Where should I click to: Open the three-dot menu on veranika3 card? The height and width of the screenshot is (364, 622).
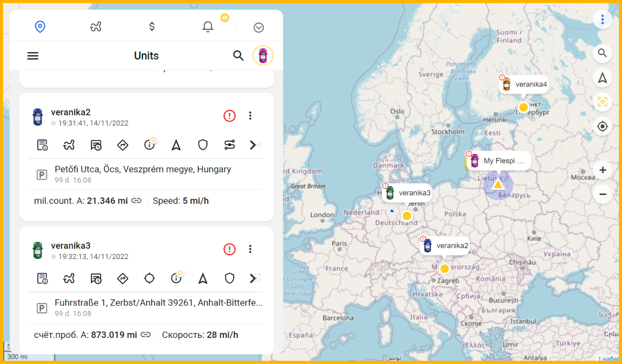(x=250, y=249)
